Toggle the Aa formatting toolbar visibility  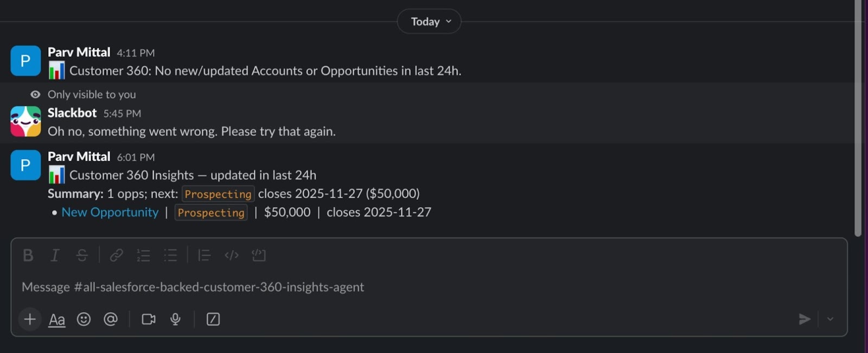[x=57, y=319]
